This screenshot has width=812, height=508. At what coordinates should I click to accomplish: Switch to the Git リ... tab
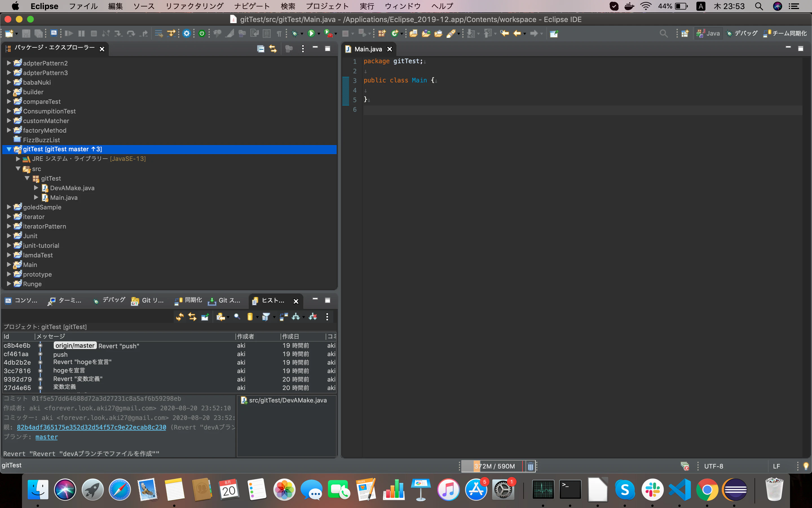coord(148,300)
